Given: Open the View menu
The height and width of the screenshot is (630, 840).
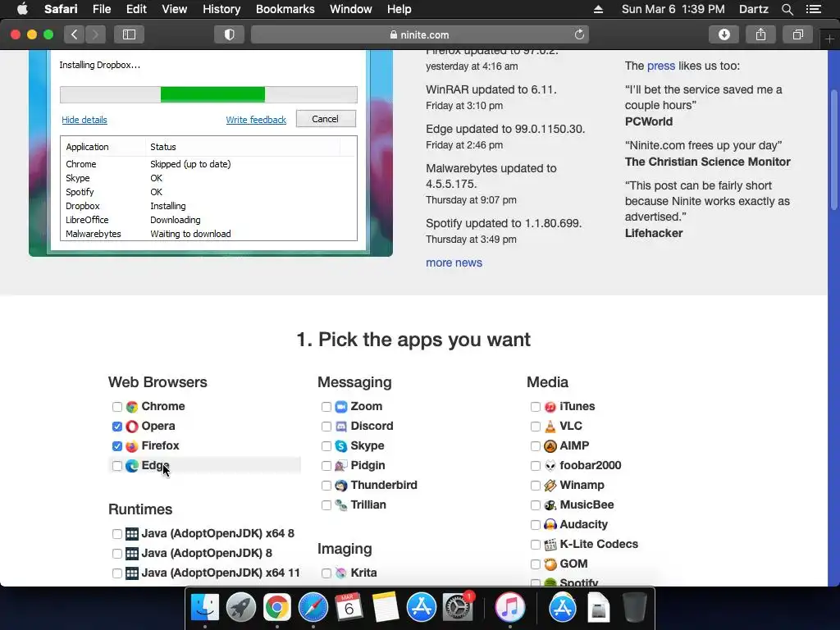Looking at the screenshot, I should pyautogui.click(x=174, y=9).
